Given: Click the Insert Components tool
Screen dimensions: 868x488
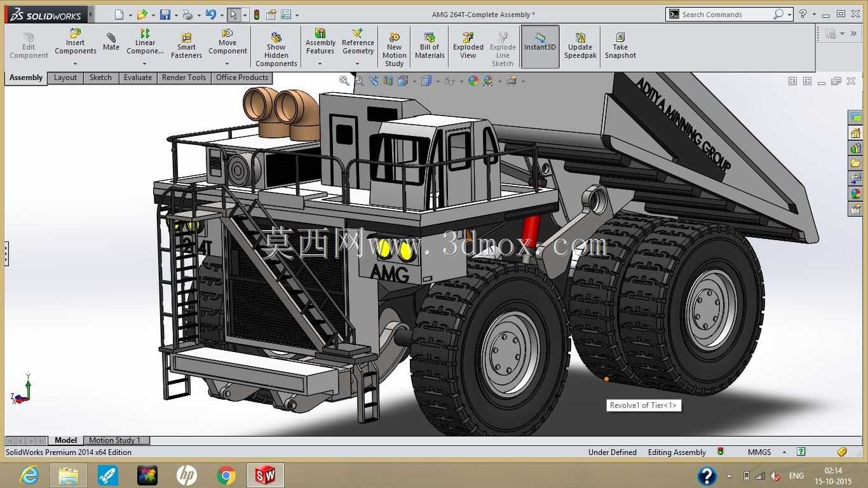Looking at the screenshot, I should 75,42.
